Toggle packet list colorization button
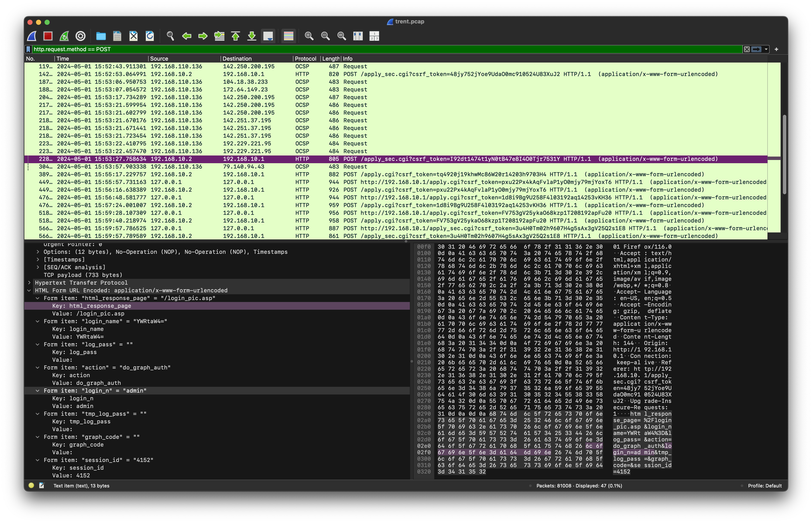812x523 pixels. (288, 36)
